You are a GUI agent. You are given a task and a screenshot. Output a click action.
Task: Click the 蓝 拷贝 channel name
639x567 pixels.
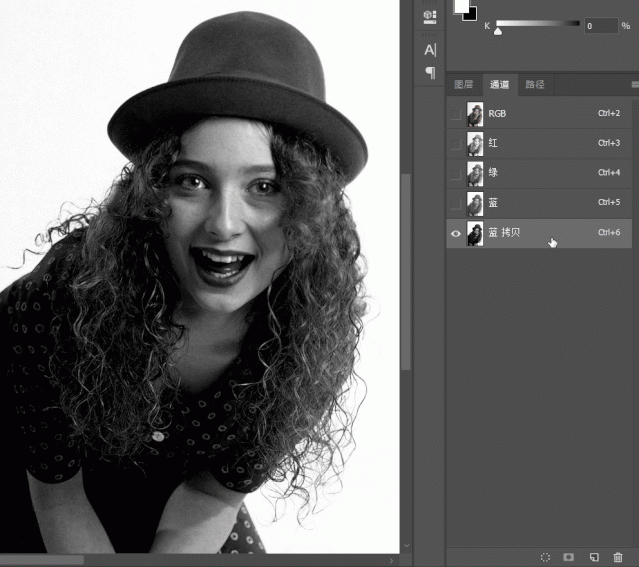[504, 233]
